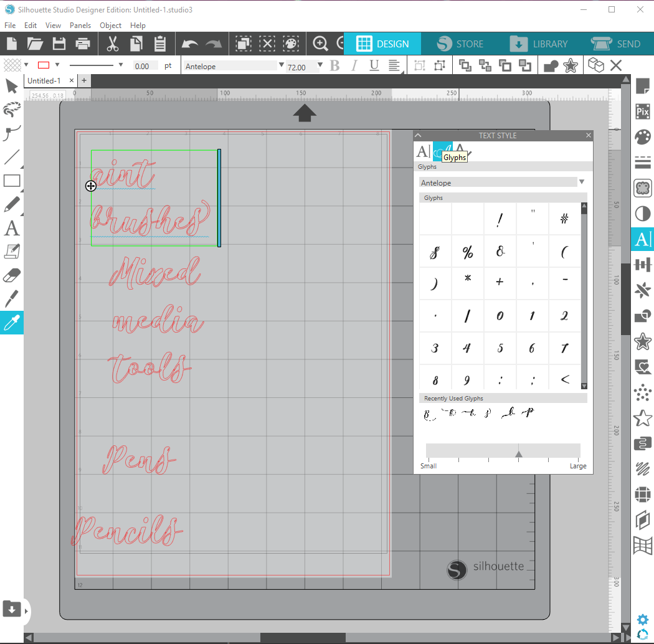Select the Eraser tool in left toolbar
Screen dimensions: 654x644
pyautogui.click(x=11, y=275)
